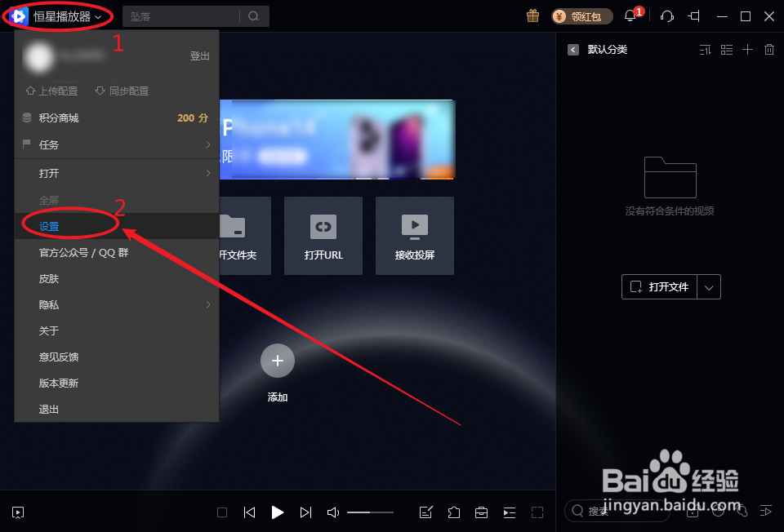Click the 接收投屏 tile
Screen dimensions: 784x532
coord(415,235)
